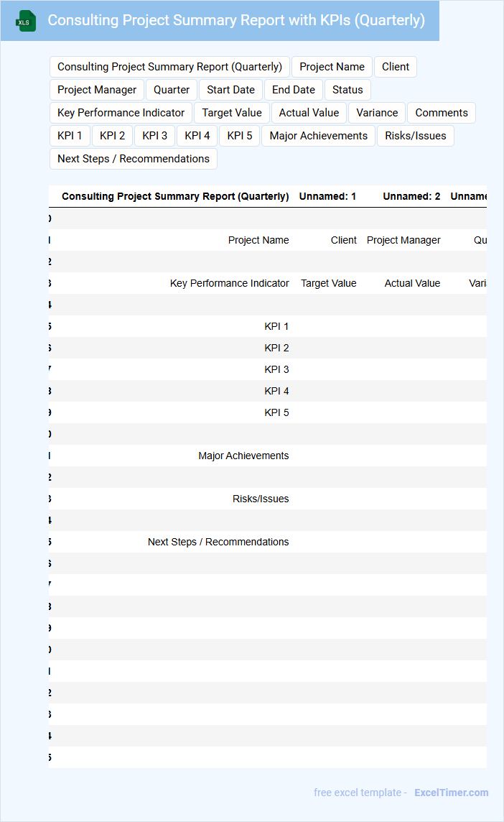Click the End Date tag
Screen dimensions: 504x822
(294, 90)
